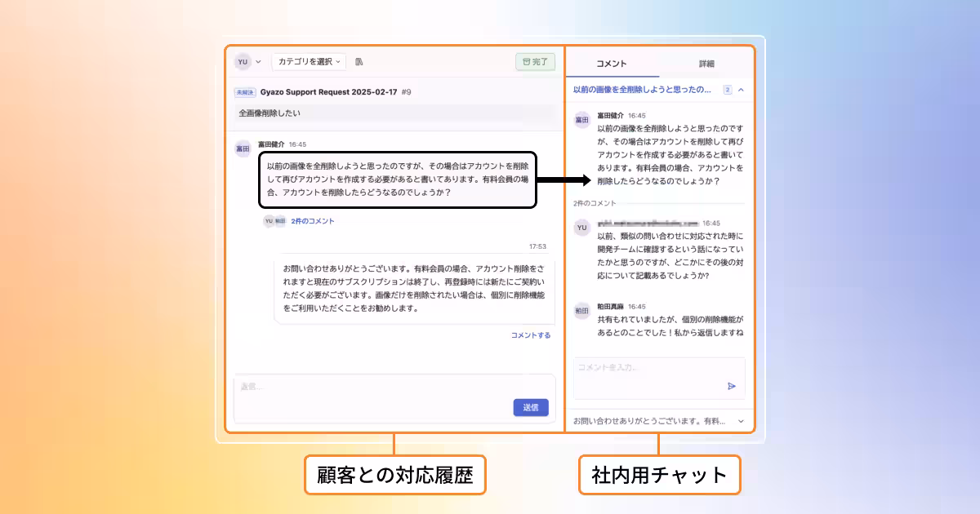Click the library books icon in the toolbar

(x=359, y=62)
